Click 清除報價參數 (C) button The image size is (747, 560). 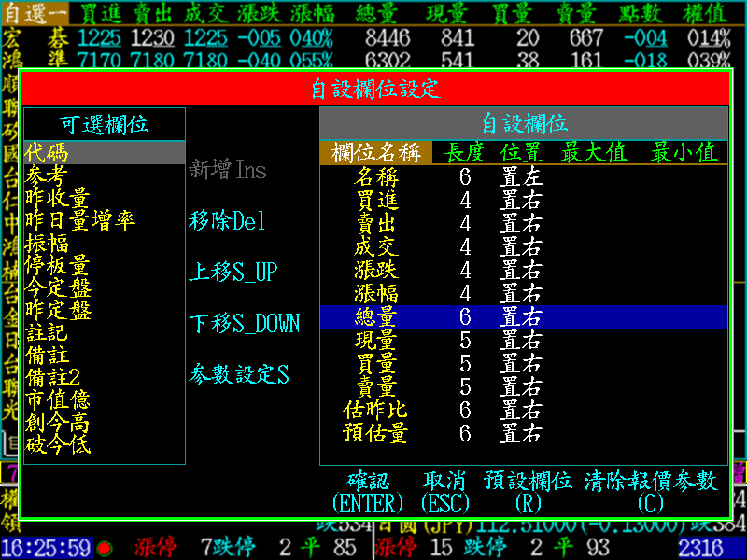650,491
